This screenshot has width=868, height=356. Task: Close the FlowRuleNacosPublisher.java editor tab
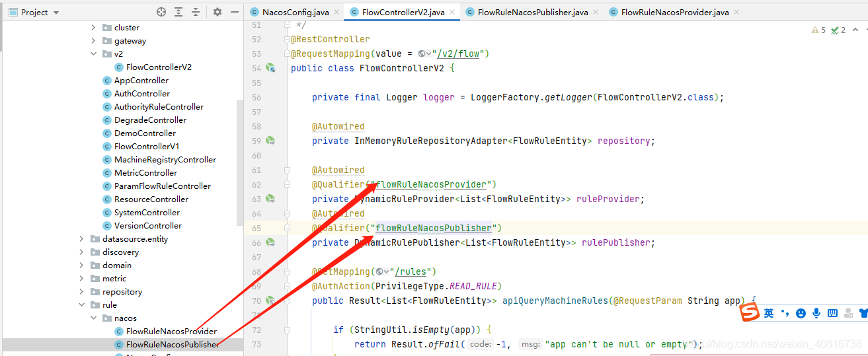click(x=596, y=12)
